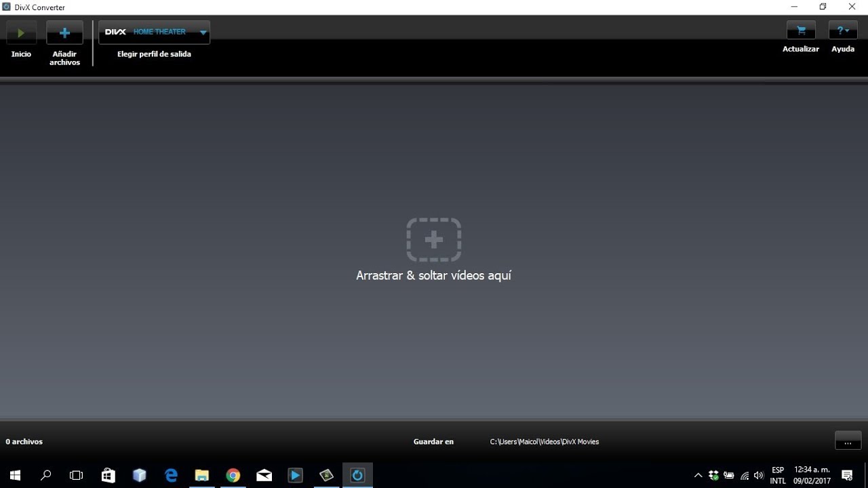This screenshot has width=868, height=488.
Task: Launch Microsoft Store from the taskbar
Action: [108, 475]
